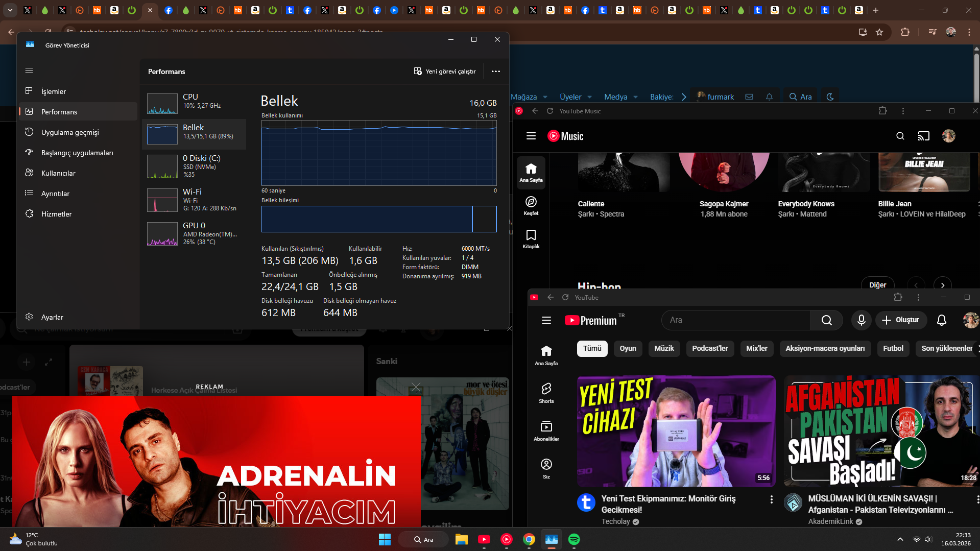
Task: Open YouTube Music account avatar
Action: [949, 136]
